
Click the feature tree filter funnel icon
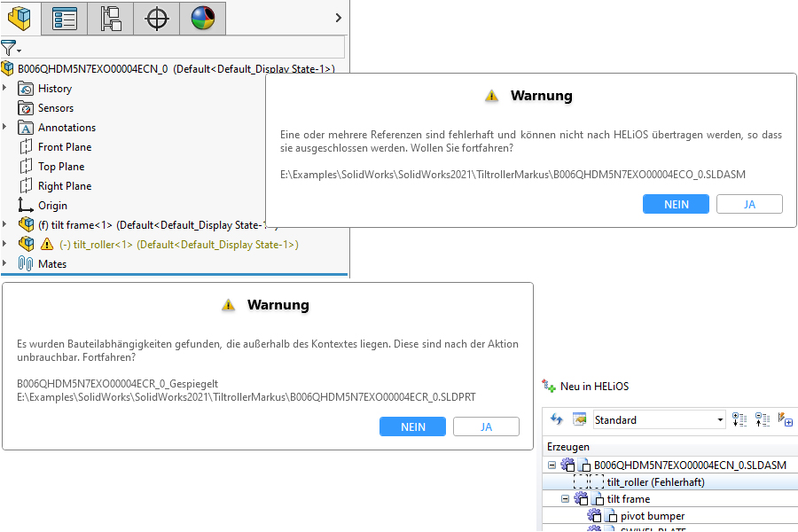click(9, 48)
